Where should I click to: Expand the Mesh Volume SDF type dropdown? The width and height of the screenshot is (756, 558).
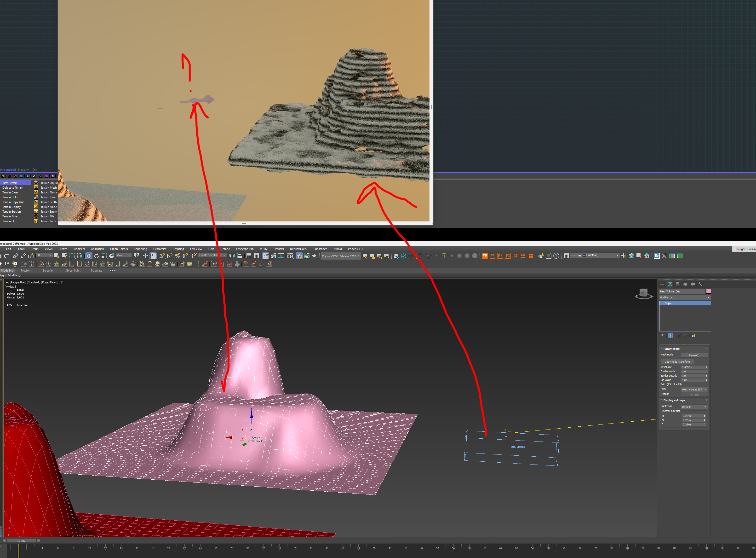click(x=694, y=389)
